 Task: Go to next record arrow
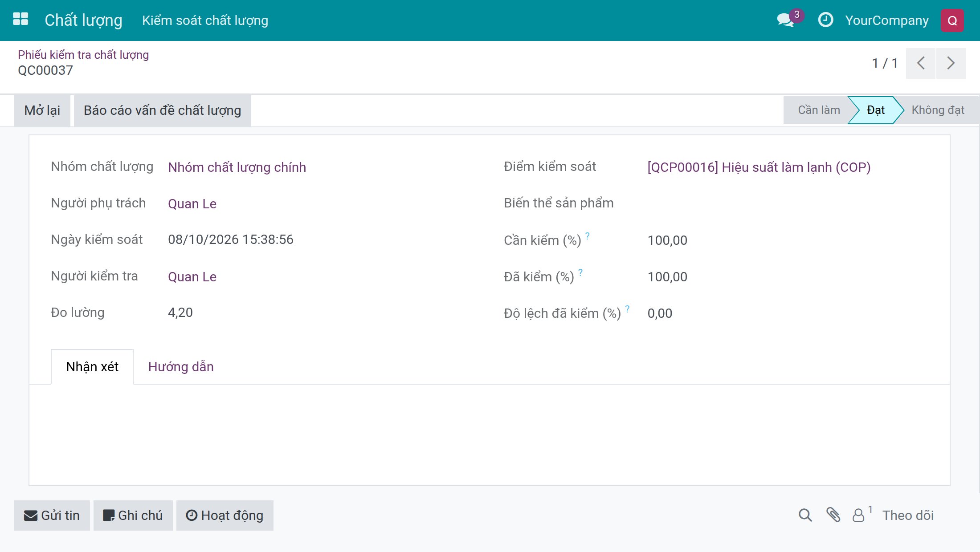point(951,63)
